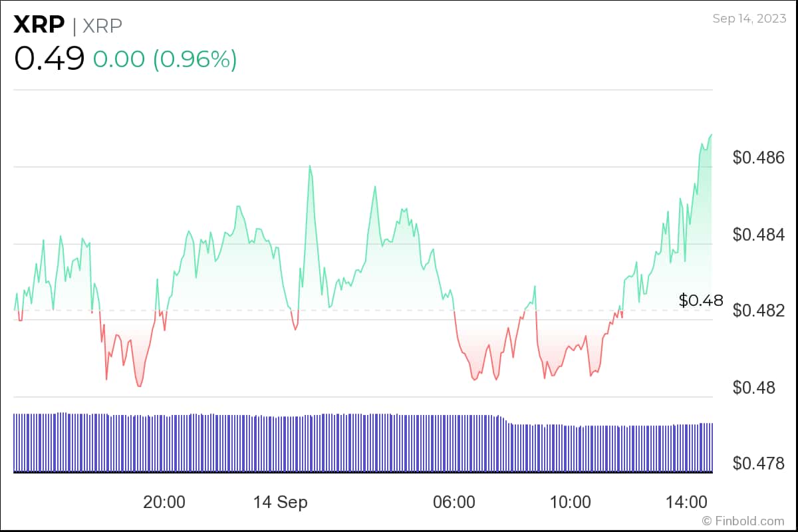
Task: Click the $0.484 price axis label
Action: (759, 234)
